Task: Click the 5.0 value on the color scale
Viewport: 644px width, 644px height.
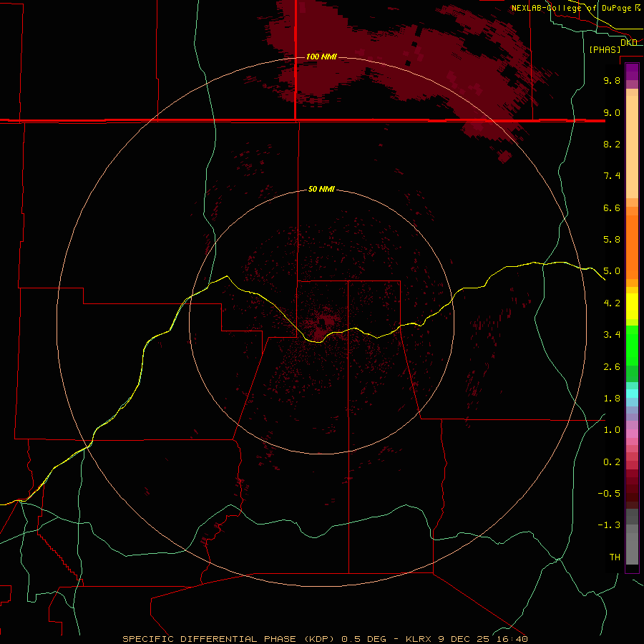Action: click(x=612, y=271)
